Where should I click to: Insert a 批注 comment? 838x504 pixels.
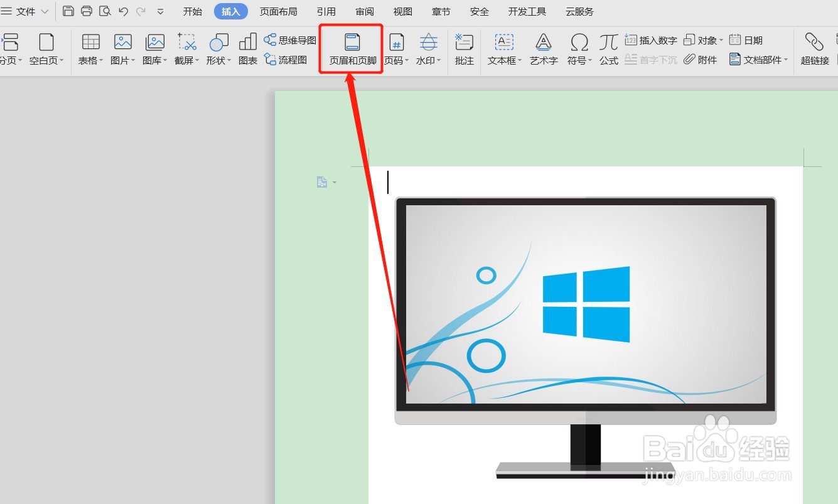(465, 50)
